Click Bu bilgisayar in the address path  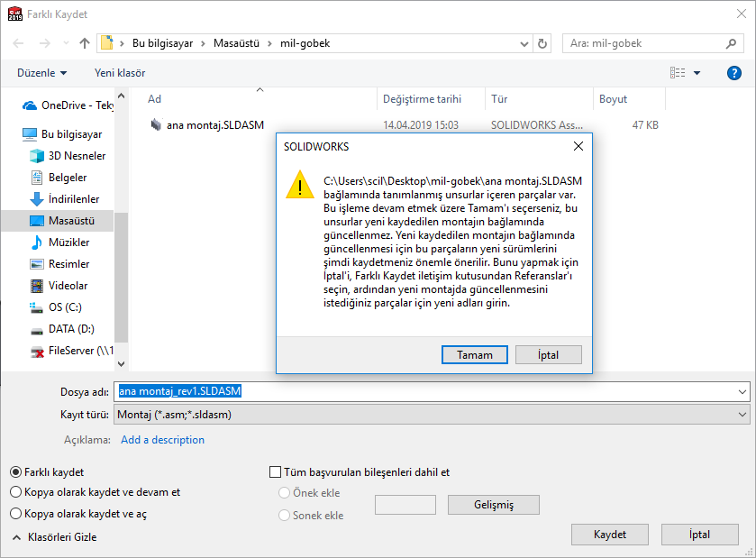click(162, 43)
